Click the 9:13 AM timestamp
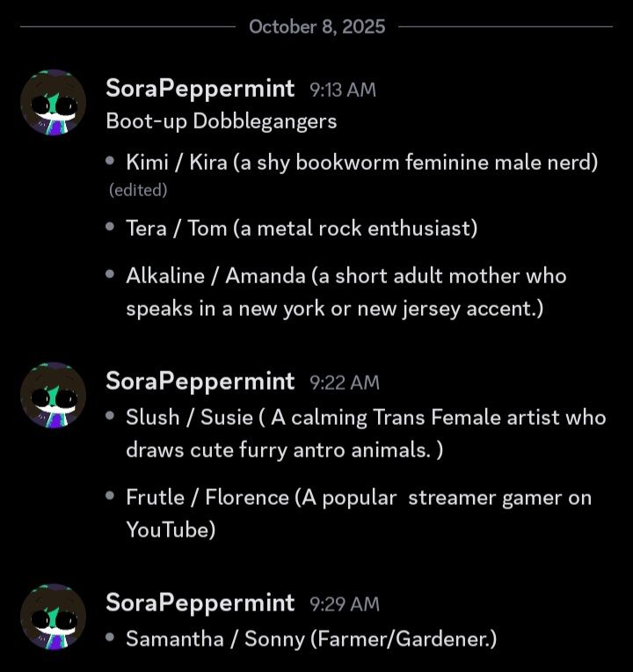633x672 pixels. (x=343, y=90)
